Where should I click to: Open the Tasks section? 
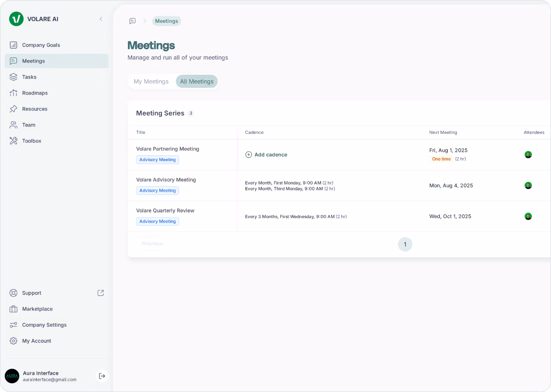pyautogui.click(x=28, y=77)
